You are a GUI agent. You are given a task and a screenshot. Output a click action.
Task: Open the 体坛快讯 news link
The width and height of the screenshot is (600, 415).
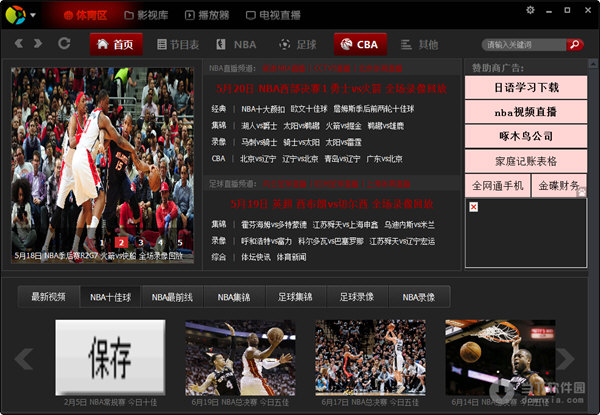pos(256,257)
